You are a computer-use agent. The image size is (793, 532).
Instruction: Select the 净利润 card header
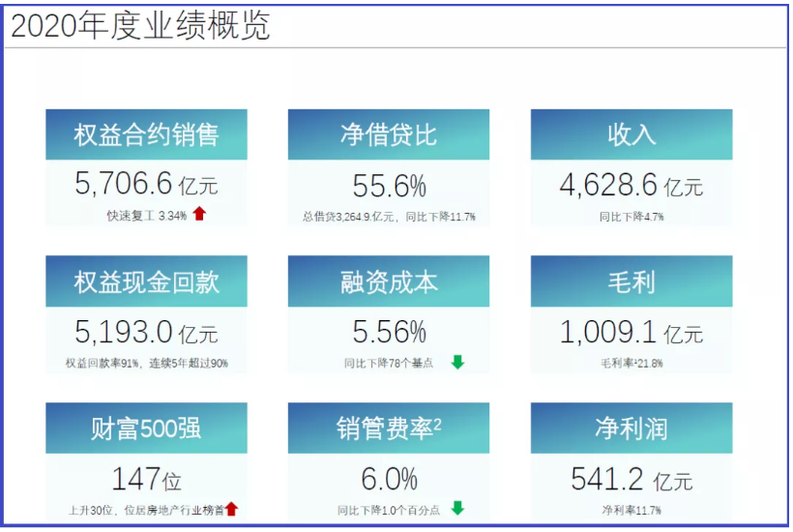point(631,428)
